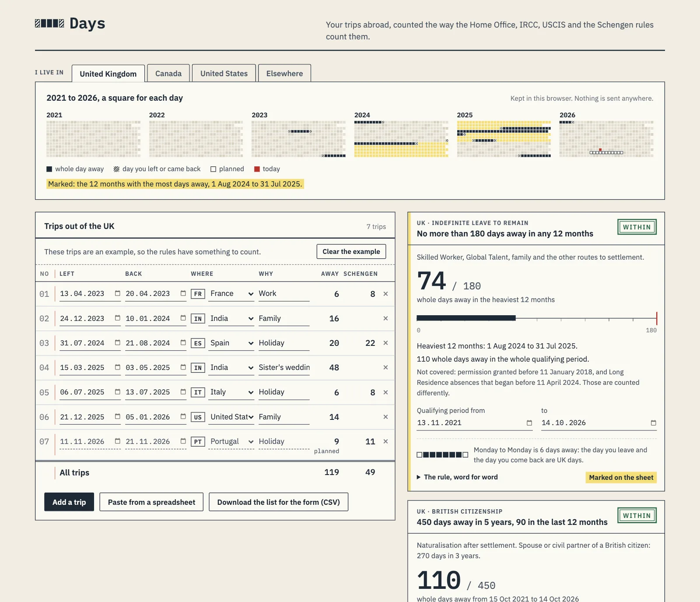This screenshot has width=700, height=602.
Task: Open calendar picker for back date 20.04.2023
Action: click(x=183, y=293)
